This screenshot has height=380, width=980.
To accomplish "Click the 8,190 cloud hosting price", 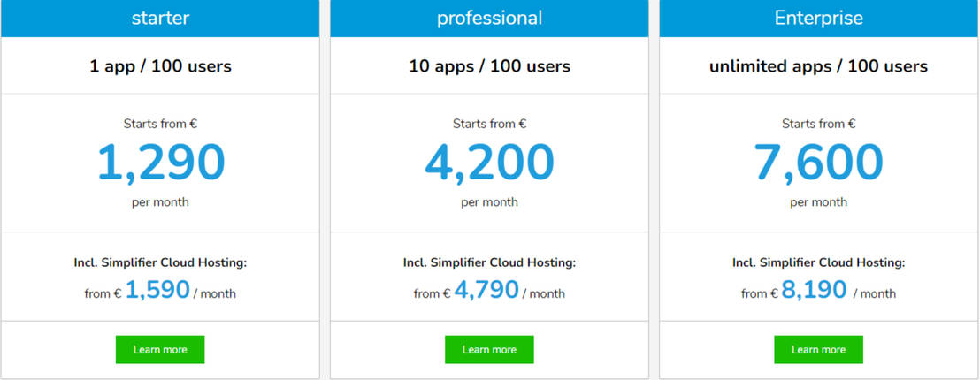I will [814, 290].
